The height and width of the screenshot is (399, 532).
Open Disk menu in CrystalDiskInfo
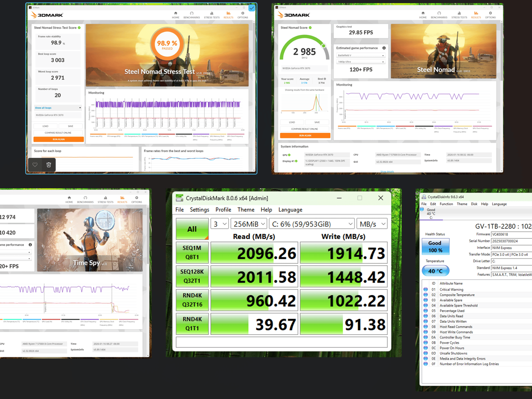coord(474,204)
